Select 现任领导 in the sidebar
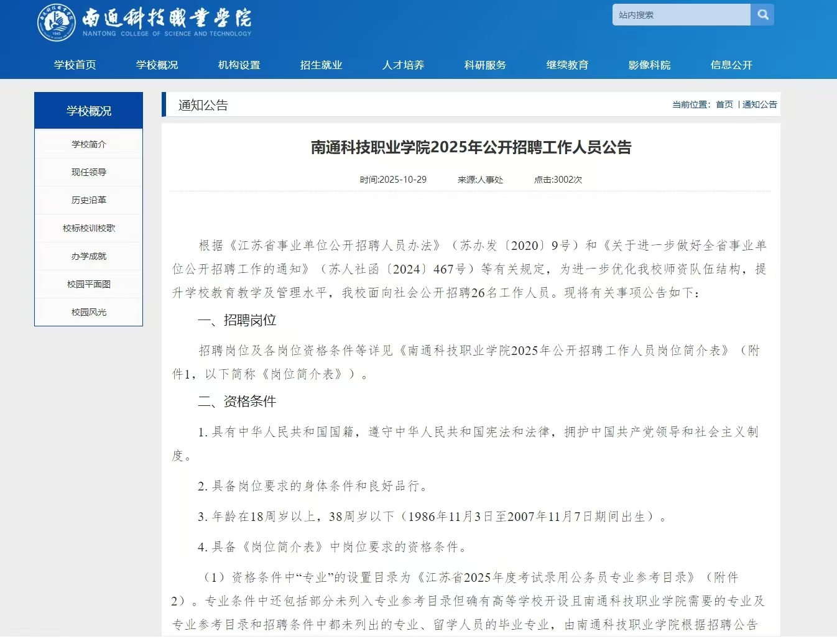 [88, 172]
